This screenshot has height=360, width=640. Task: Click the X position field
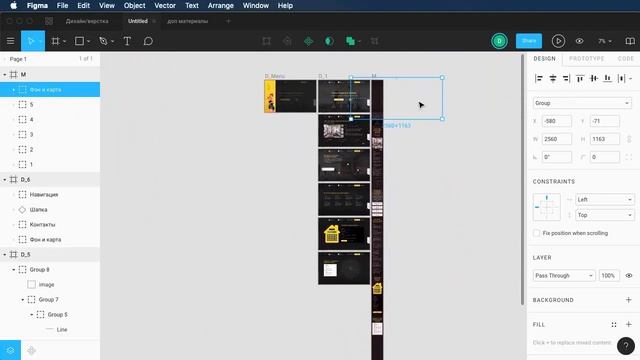pyautogui.click(x=556, y=121)
